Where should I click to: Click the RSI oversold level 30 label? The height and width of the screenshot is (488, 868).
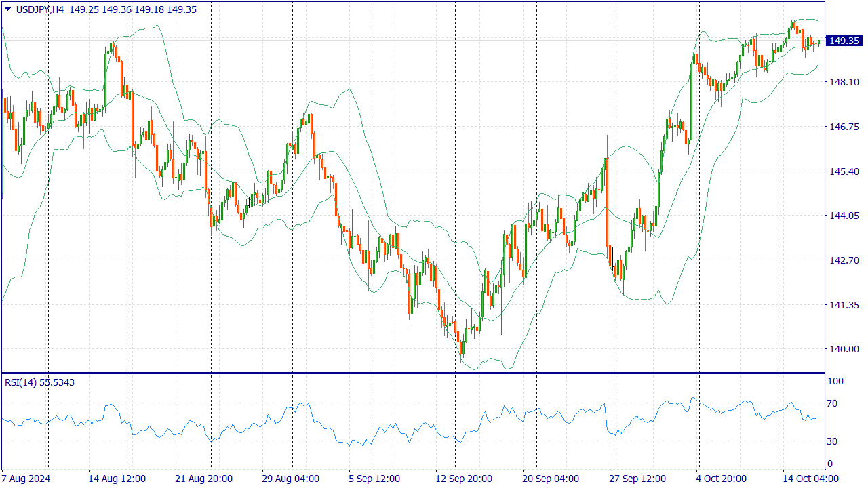tap(831, 442)
